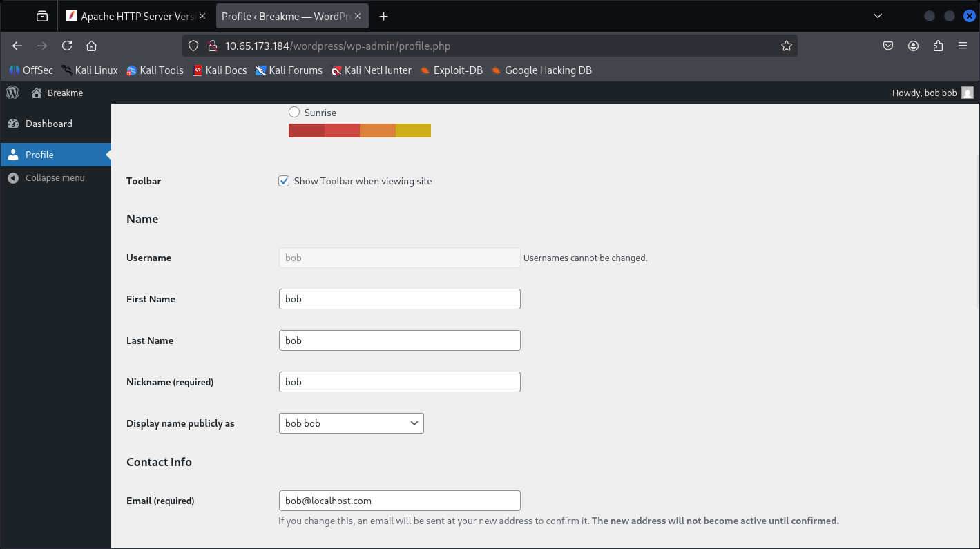This screenshot has height=549, width=980.
Task: Expand the list all tabs chevron
Action: (x=878, y=16)
